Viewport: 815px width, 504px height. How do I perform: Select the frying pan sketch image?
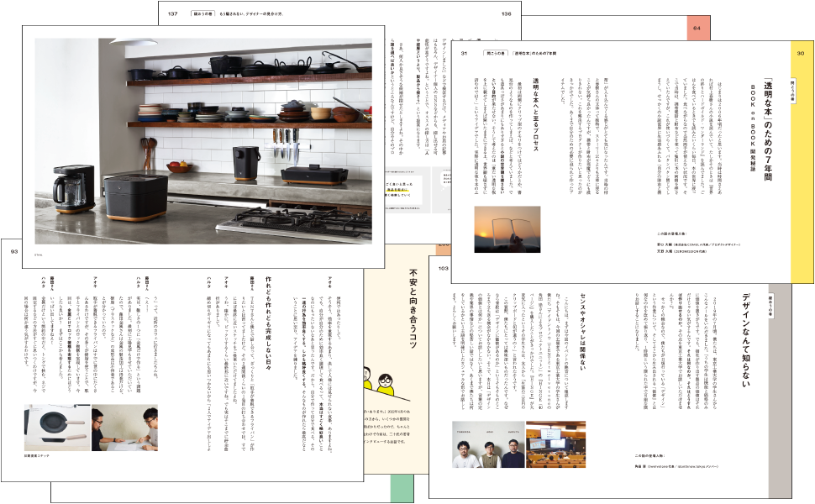pyautogui.click(x=58, y=428)
